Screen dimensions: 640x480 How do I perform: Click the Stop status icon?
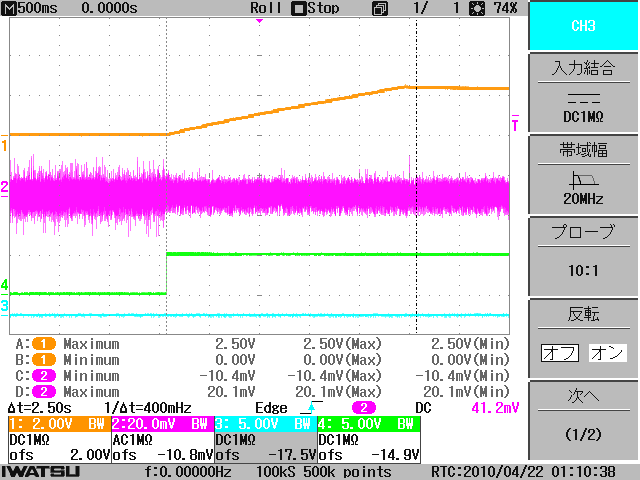tap(298, 9)
